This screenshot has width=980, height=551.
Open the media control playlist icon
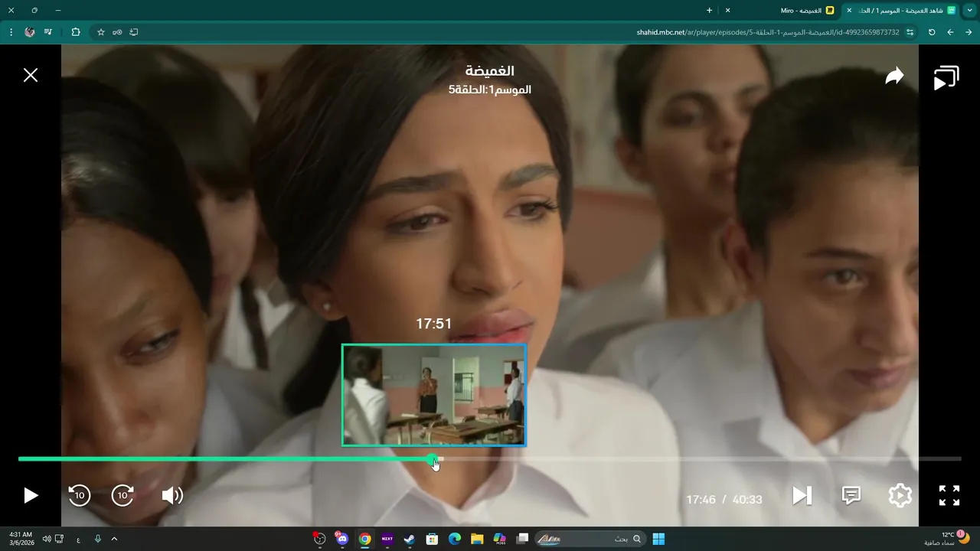(48, 32)
